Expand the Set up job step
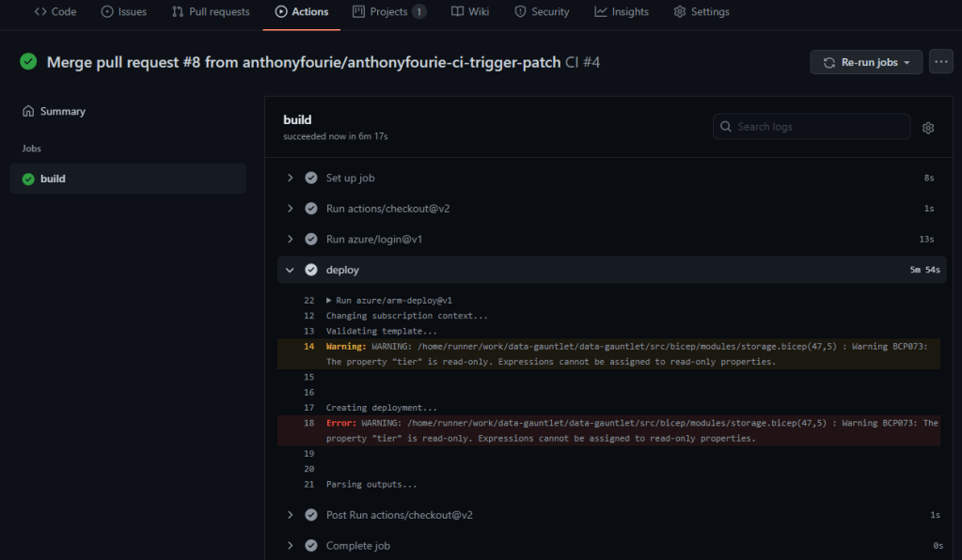The height and width of the screenshot is (560, 962). [x=291, y=178]
